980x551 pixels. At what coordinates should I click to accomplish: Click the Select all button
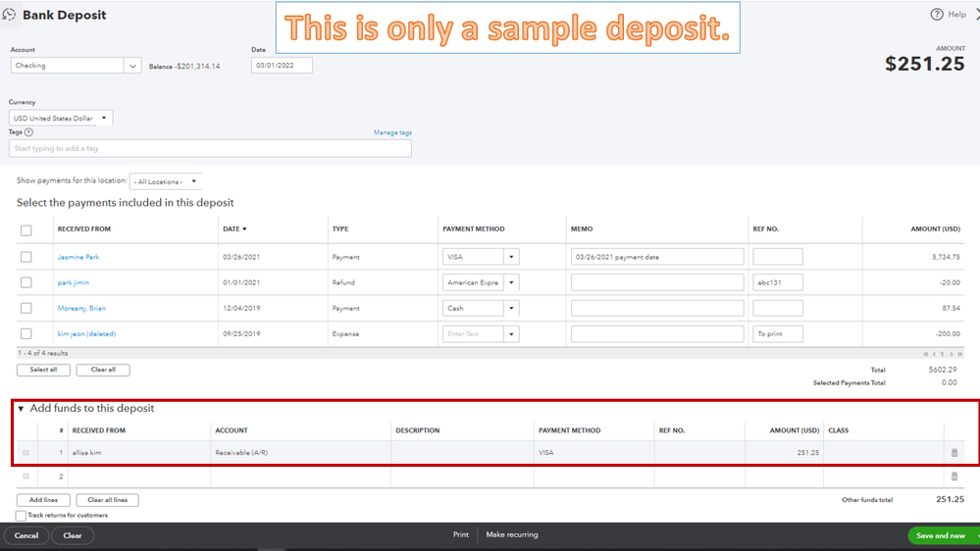coord(43,370)
